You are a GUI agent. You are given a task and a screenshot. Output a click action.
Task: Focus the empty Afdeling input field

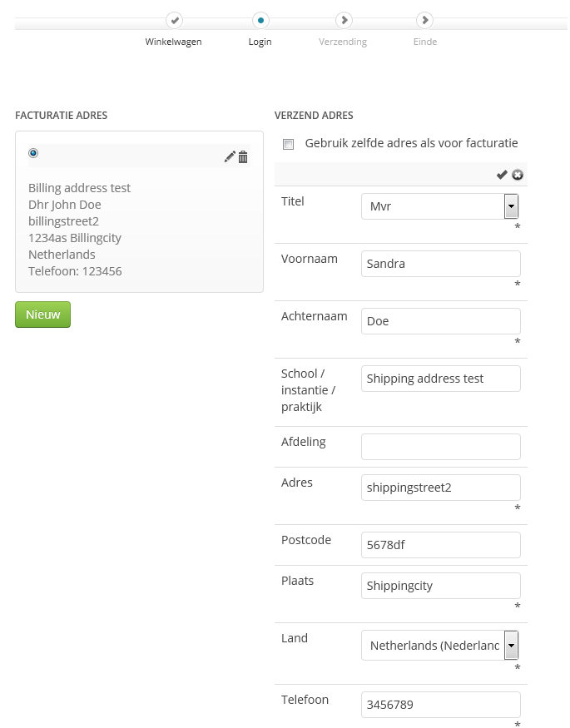(x=440, y=447)
